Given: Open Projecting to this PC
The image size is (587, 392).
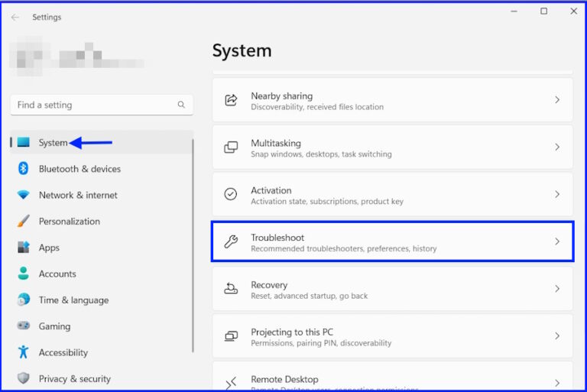Looking at the screenshot, I should (392, 336).
